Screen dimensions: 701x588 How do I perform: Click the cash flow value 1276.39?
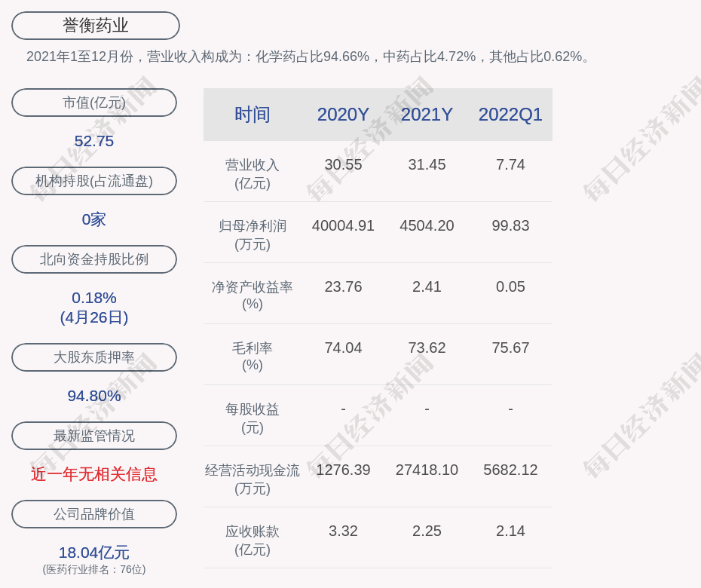343,470
